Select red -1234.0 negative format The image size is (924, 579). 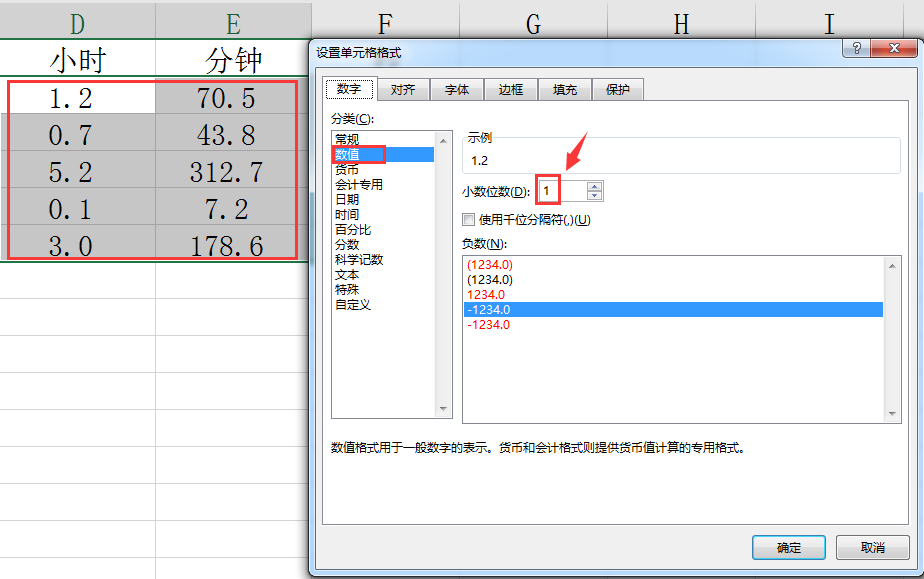click(x=673, y=325)
